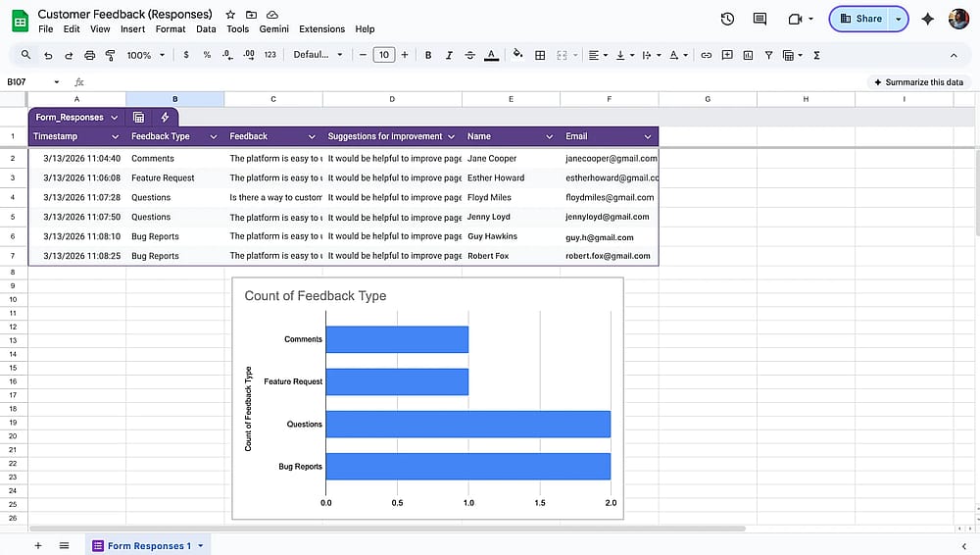Open the text color picker
The image size is (980, 555).
(x=491, y=55)
